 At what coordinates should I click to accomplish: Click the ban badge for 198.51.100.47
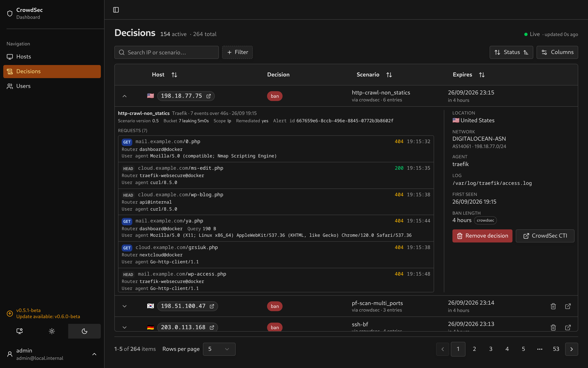coord(275,306)
